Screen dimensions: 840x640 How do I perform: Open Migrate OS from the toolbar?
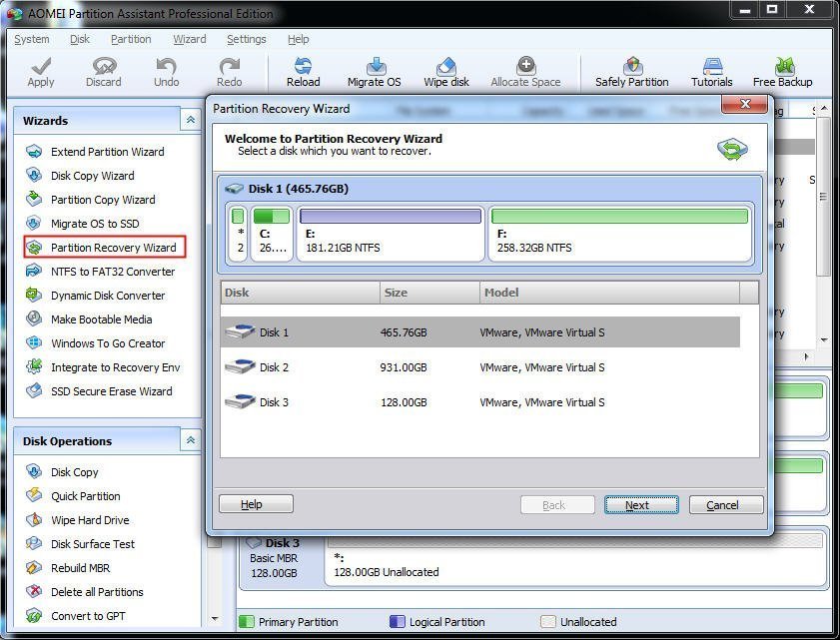(x=374, y=72)
